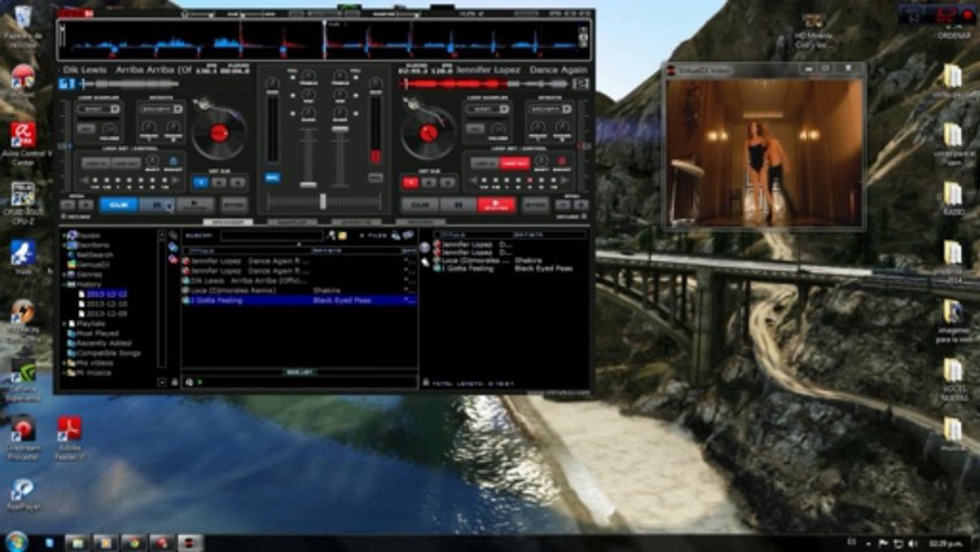This screenshot has width=980, height=552.
Task: Sync the right deck tempo
Action: coord(535,205)
